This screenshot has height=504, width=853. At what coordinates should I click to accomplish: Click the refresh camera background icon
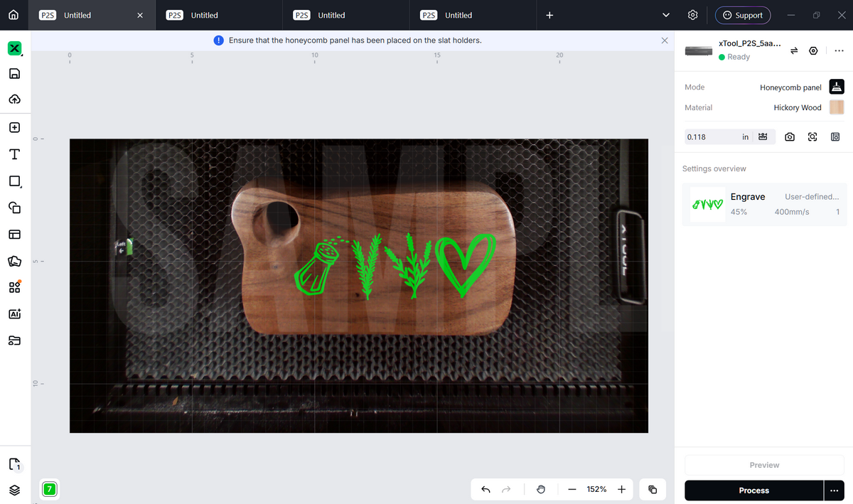click(790, 136)
